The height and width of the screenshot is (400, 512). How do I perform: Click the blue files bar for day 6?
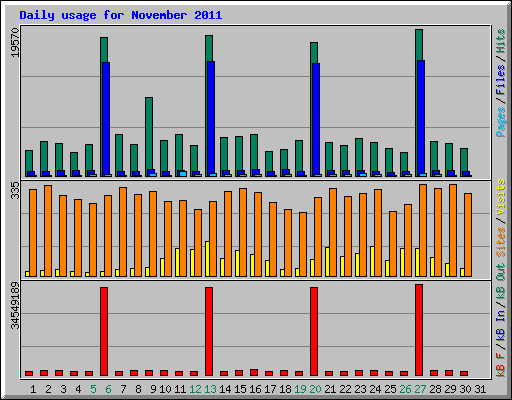click(x=106, y=119)
